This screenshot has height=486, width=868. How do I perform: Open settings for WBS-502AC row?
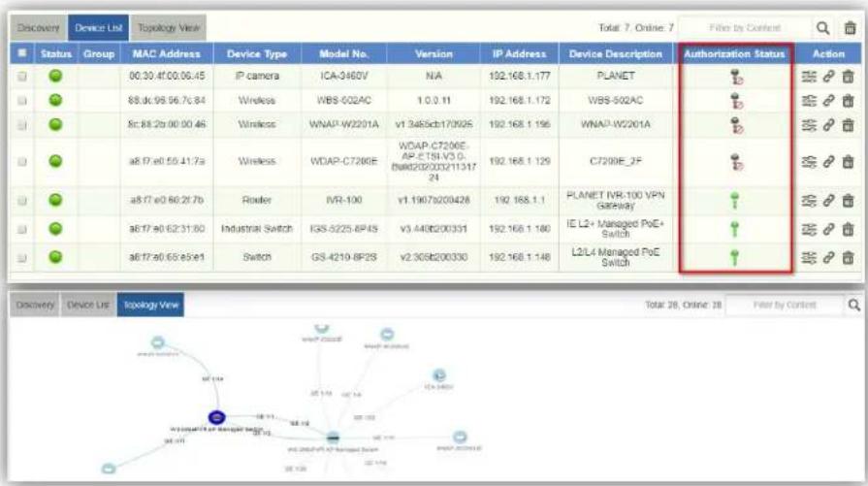click(809, 101)
